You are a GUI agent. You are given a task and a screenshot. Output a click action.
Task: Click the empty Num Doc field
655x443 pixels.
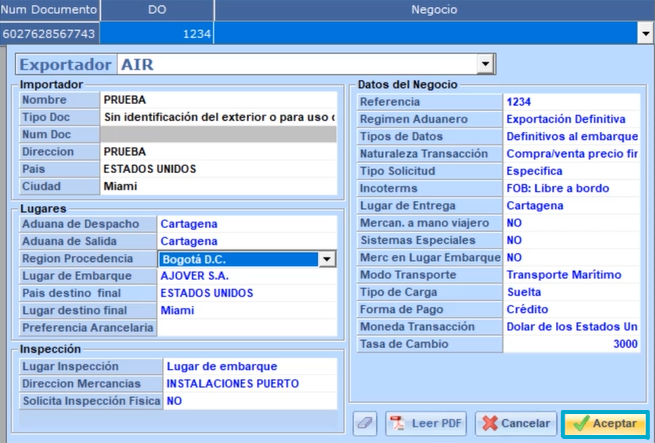(x=218, y=135)
